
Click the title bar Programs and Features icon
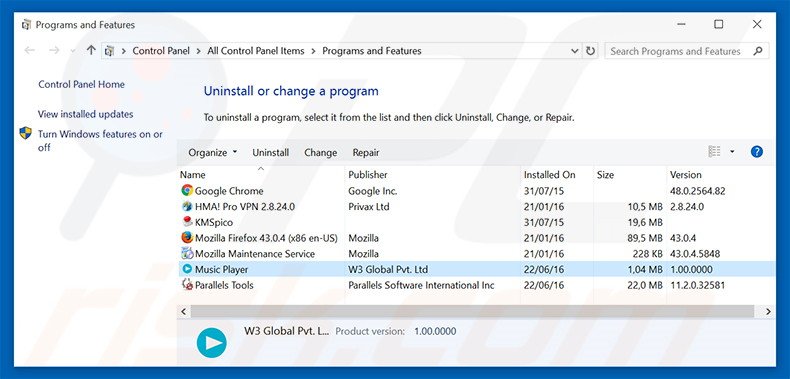(27, 25)
